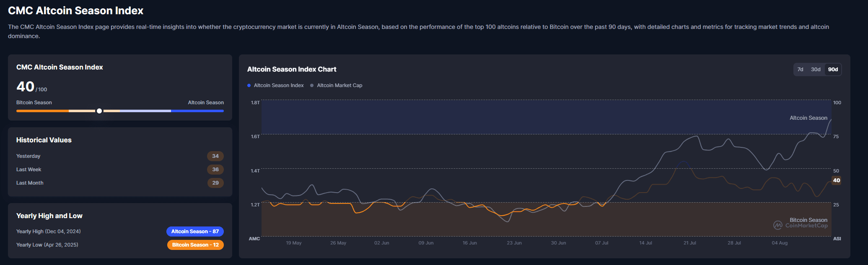Click the Bitcoin Season - 12 badge
868x265 pixels.
point(195,245)
